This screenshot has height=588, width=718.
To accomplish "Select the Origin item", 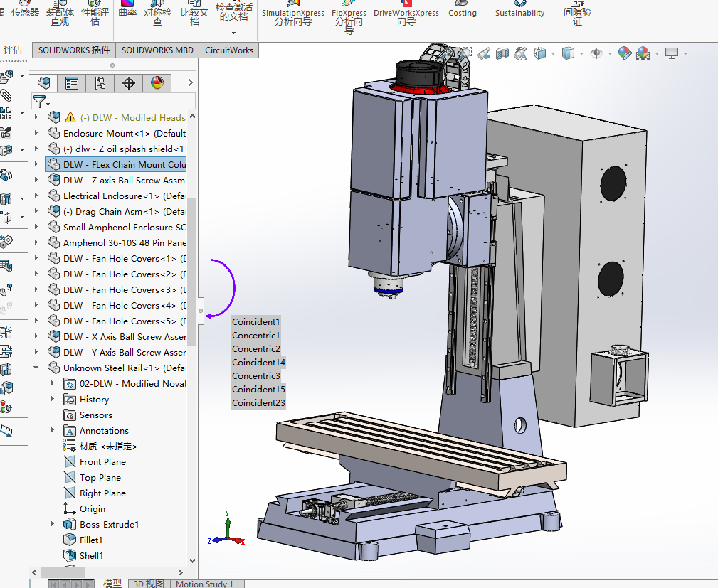I will (x=85, y=508).
